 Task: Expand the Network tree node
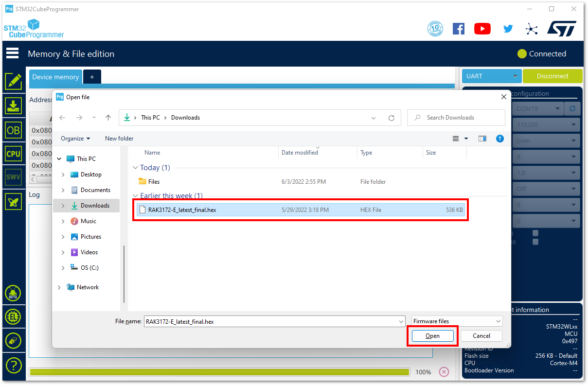[59, 287]
